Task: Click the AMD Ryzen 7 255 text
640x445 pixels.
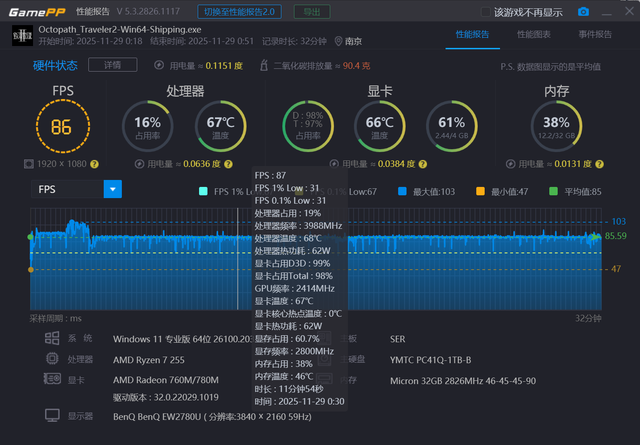Action: [x=149, y=360]
